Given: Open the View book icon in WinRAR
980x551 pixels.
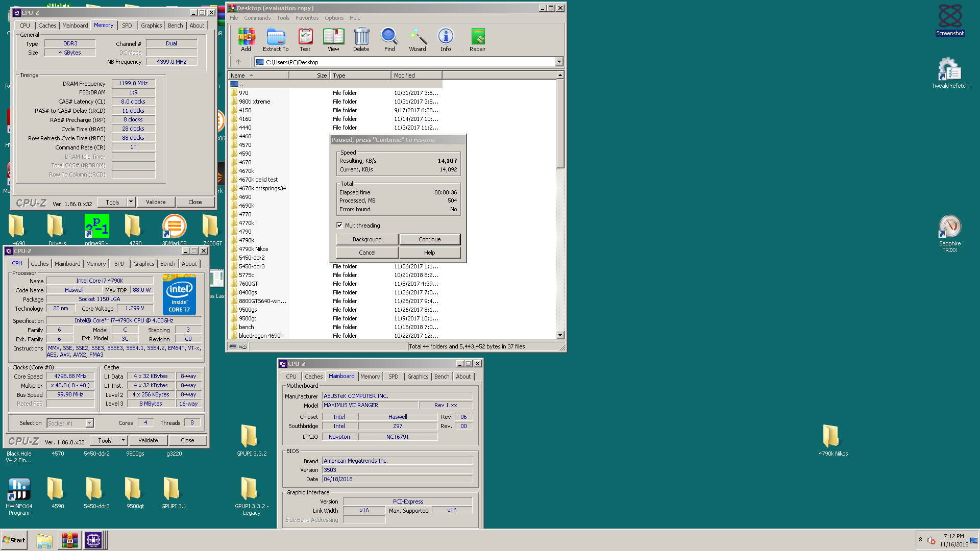Looking at the screenshot, I should [x=333, y=40].
